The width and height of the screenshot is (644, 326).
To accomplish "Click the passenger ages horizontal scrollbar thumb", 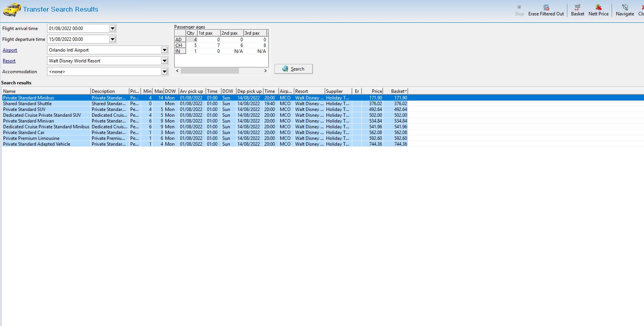I will pos(210,71).
